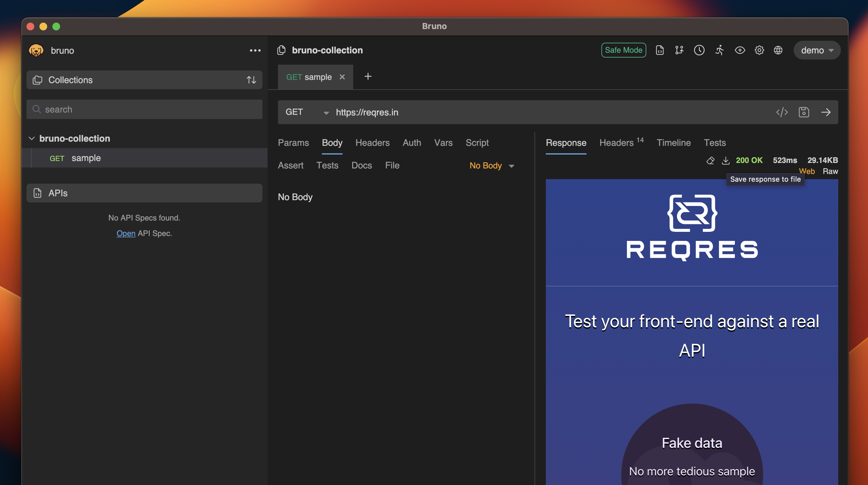Switch the response preview to Web
The image size is (868, 485).
[807, 171]
